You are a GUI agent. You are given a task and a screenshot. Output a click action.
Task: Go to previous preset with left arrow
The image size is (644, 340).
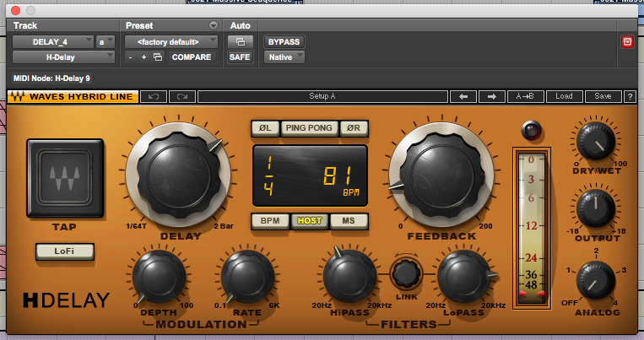pyautogui.click(x=463, y=97)
